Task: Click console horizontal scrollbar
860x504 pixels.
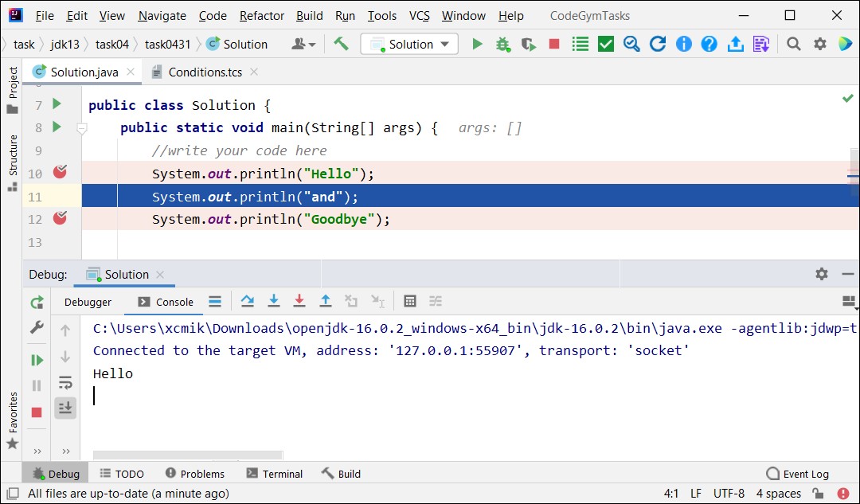Action: click(188, 455)
